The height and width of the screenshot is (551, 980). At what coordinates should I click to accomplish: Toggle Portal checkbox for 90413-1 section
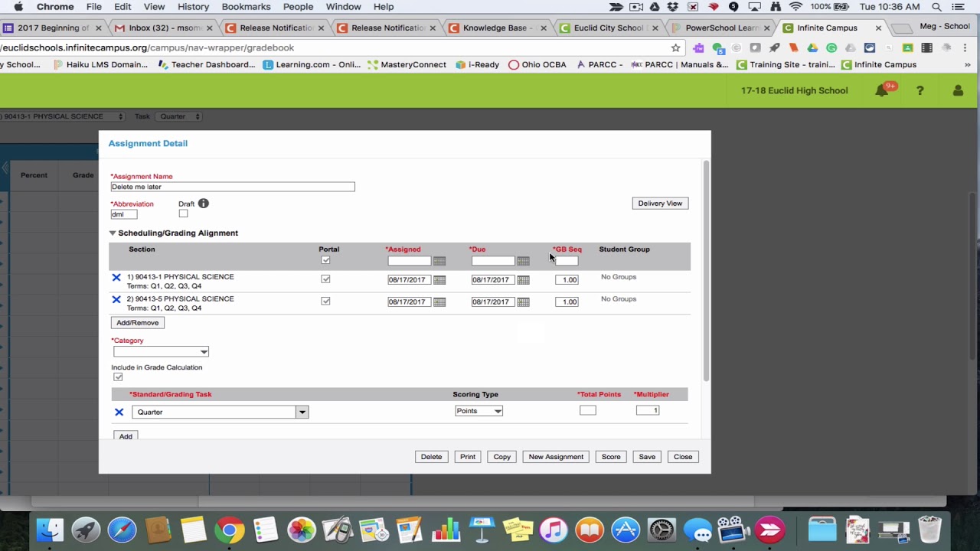coord(325,279)
